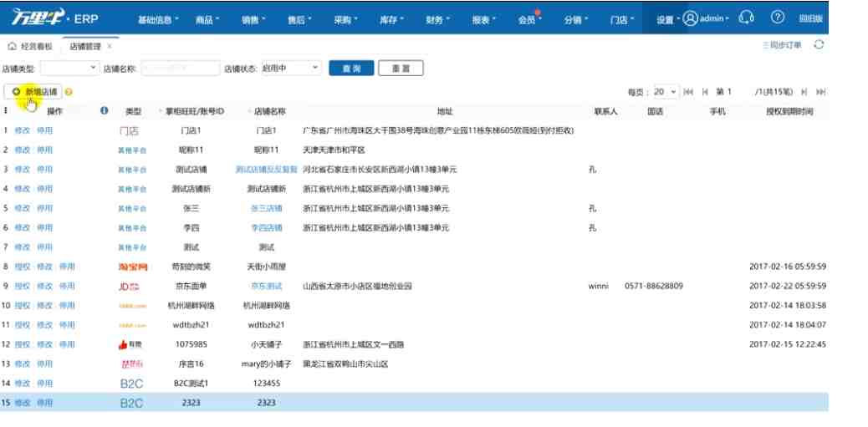The width and height of the screenshot is (868, 427).
Task: Open the 会员 menu
Action: 530,19
